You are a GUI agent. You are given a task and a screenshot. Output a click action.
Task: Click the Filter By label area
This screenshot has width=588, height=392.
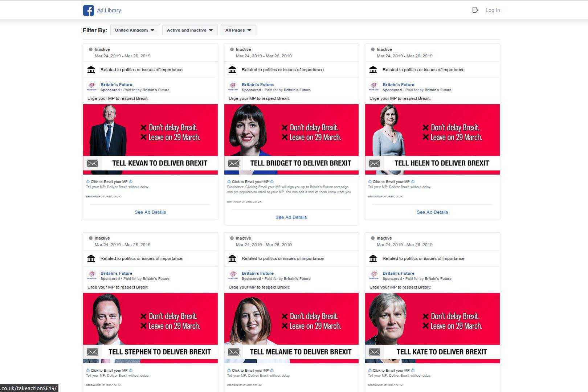point(94,30)
